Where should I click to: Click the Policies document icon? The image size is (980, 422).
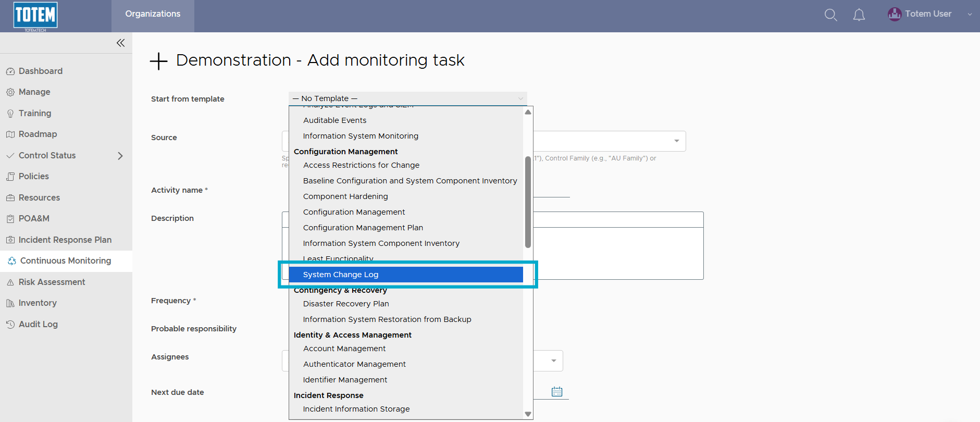(10, 177)
